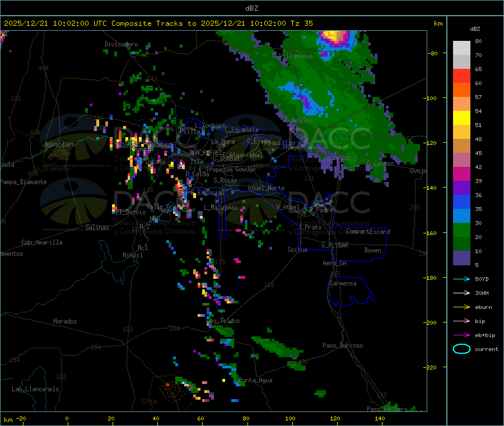Viewport: 504px width, 426px height.
Task: Select the orange swatch between 60 and 57
Action: (x=461, y=90)
